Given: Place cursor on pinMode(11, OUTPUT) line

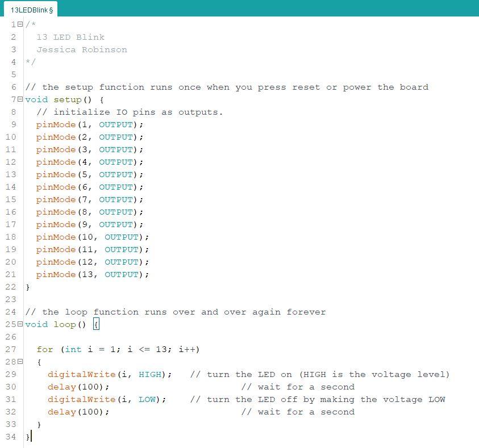Looking at the screenshot, I should click(93, 250).
